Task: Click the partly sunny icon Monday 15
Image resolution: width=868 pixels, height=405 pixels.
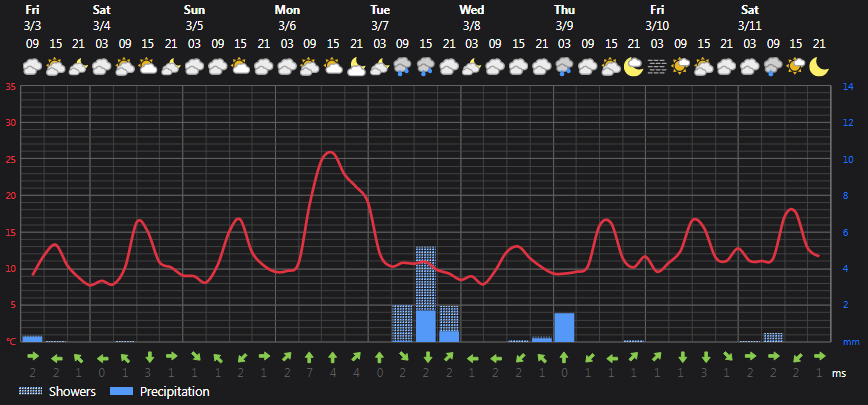Action: point(333,67)
